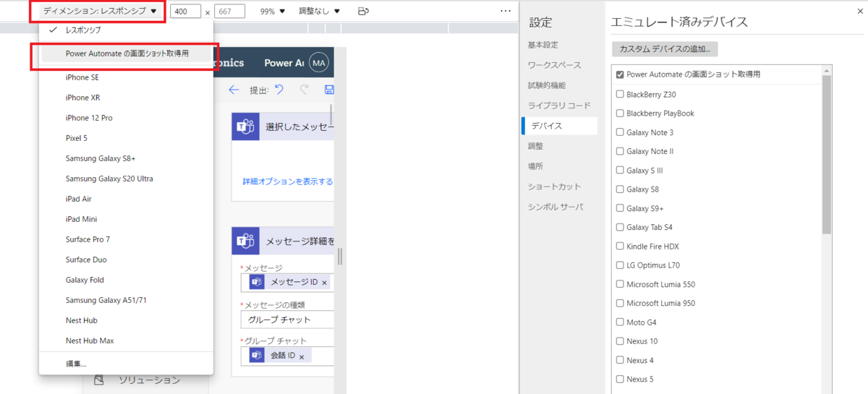
Task: Click Teams icon on メッセージ詳細 card
Action: click(x=246, y=241)
